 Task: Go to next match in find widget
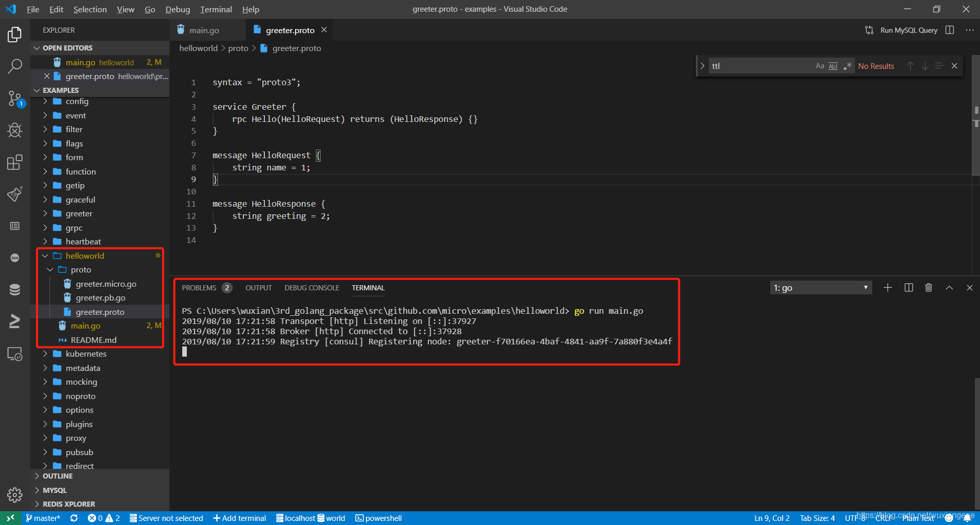coord(925,66)
